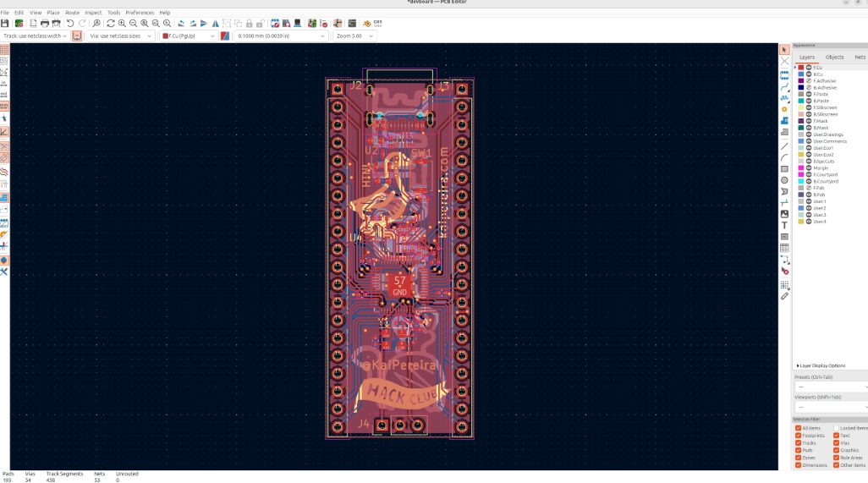Enable the Locked Items filter checkbox
The height and width of the screenshot is (483, 868).
[836, 428]
